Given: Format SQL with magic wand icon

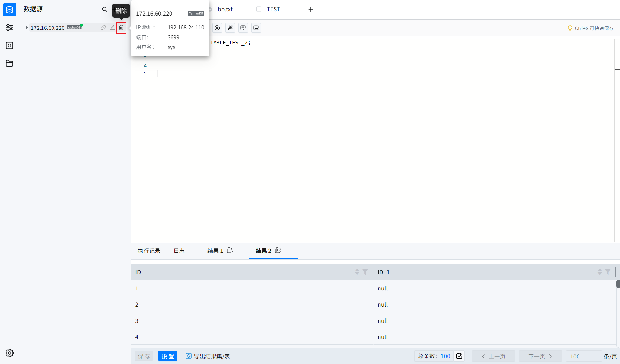Looking at the screenshot, I should pyautogui.click(x=230, y=28).
